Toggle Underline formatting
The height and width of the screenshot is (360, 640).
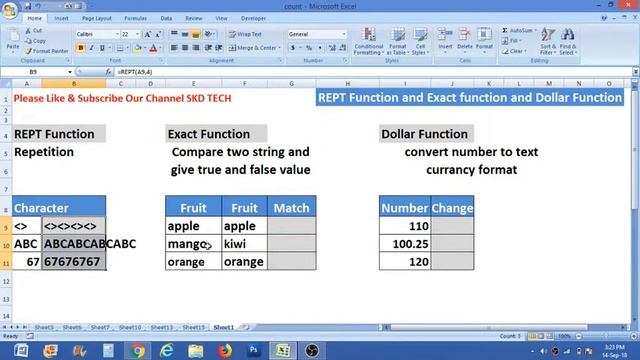pyautogui.click(x=102, y=48)
